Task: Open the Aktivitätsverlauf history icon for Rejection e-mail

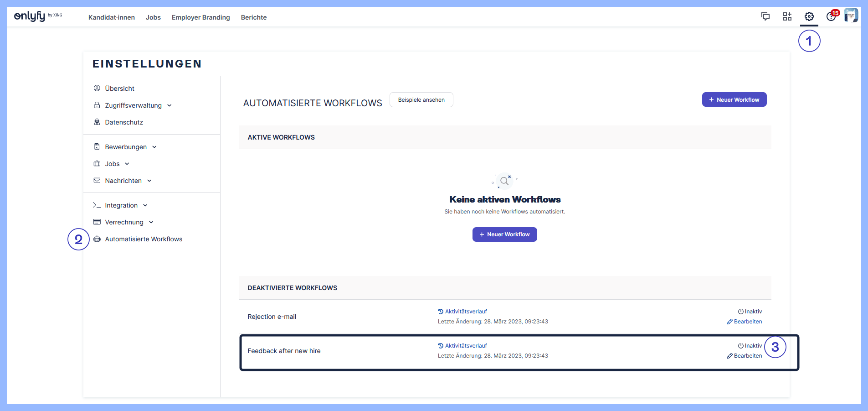Action: pyautogui.click(x=440, y=311)
